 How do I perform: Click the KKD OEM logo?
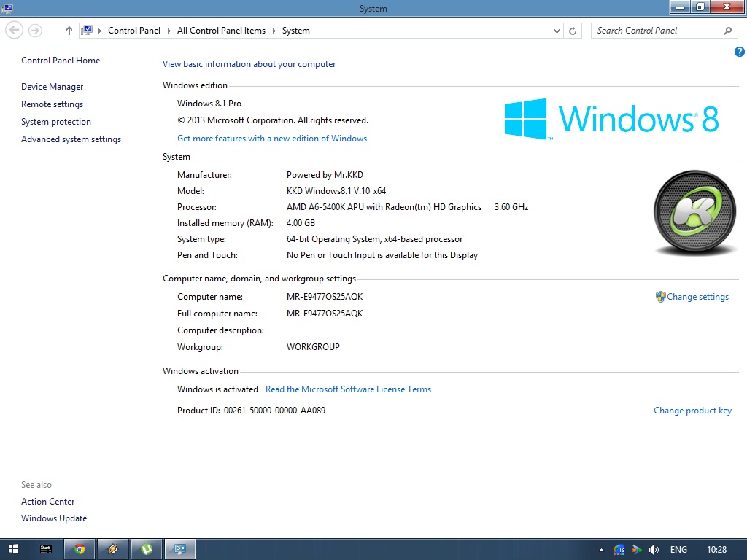(x=695, y=213)
